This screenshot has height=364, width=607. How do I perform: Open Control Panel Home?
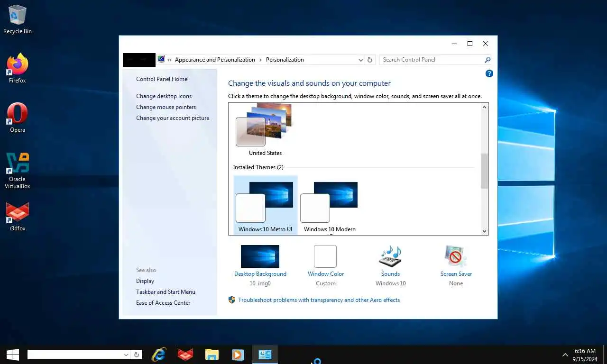(x=162, y=79)
